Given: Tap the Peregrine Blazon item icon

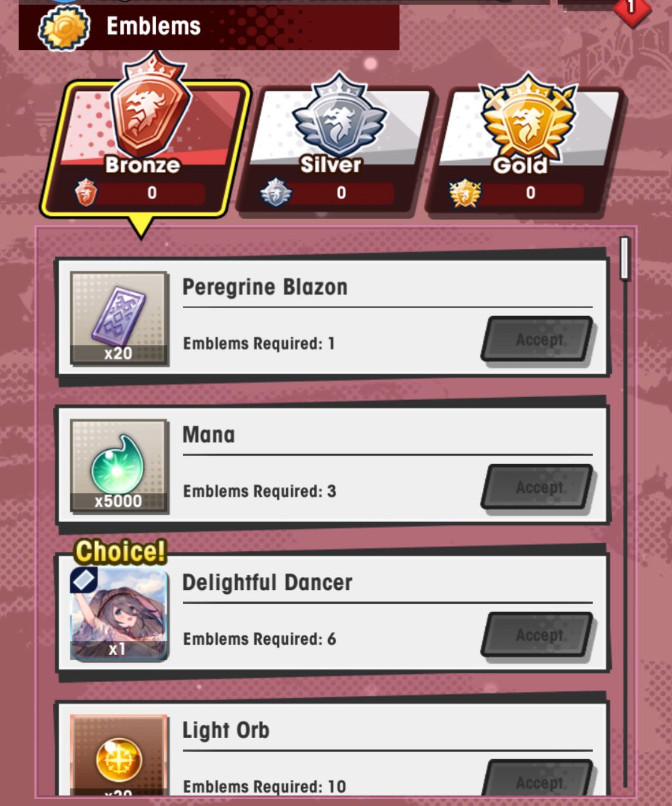Looking at the screenshot, I should pyautogui.click(x=119, y=318).
